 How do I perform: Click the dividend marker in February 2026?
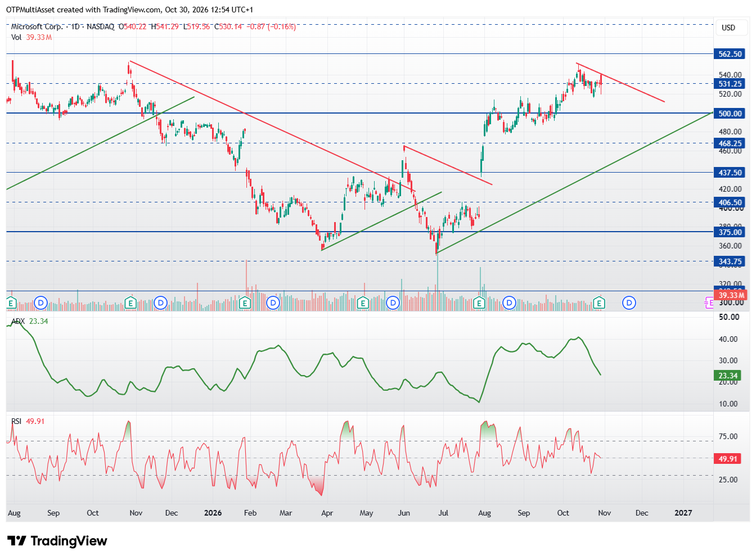273,303
